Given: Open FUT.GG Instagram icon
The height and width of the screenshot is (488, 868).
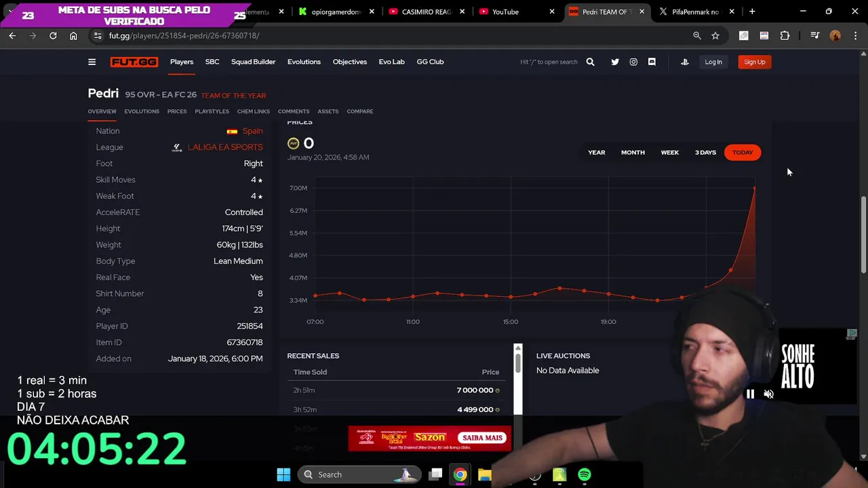Looking at the screenshot, I should pos(633,62).
